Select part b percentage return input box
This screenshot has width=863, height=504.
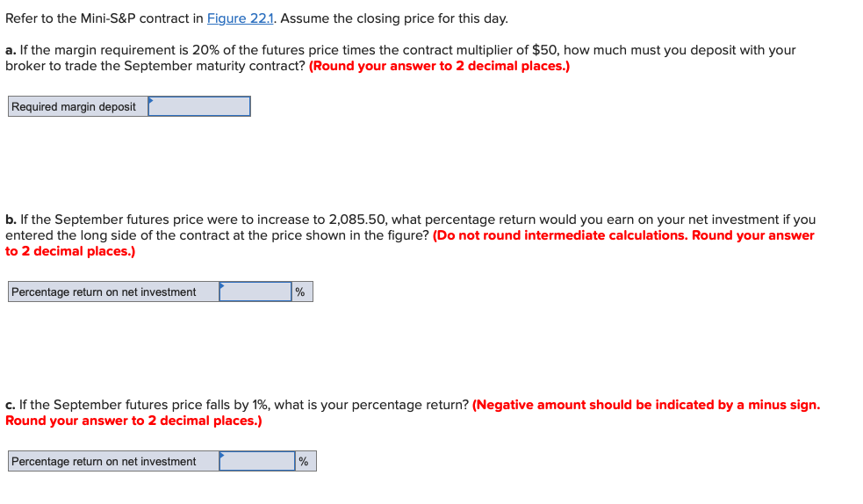pos(255,292)
